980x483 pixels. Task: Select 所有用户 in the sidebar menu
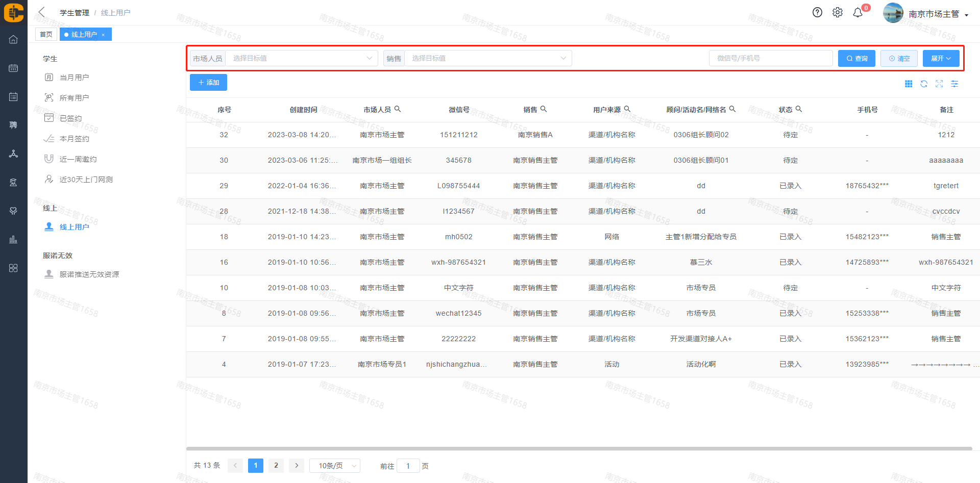click(74, 98)
